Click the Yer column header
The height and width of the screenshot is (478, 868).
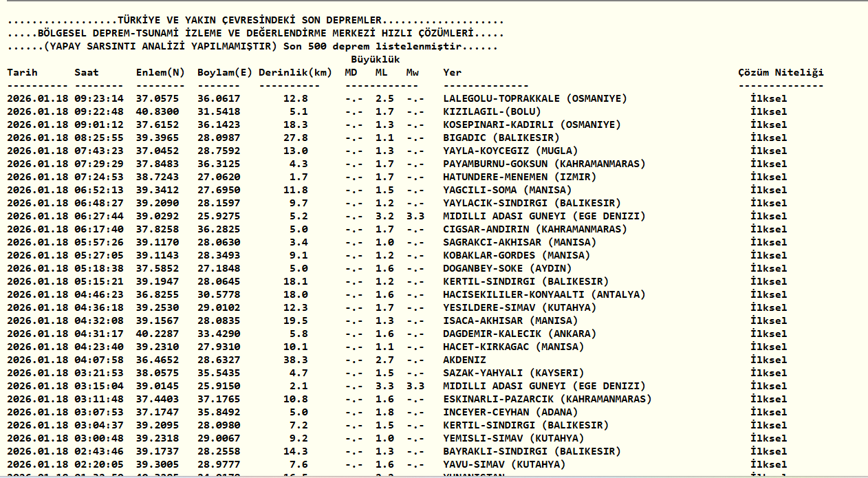(452, 72)
